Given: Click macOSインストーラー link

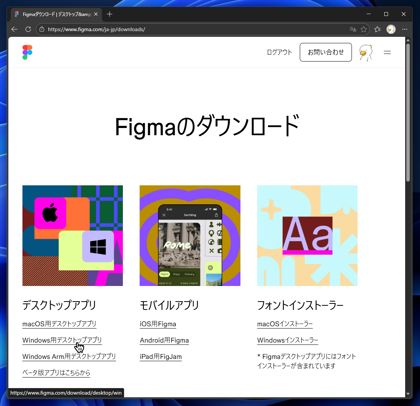Looking at the screenshot, I should (285, 324).
